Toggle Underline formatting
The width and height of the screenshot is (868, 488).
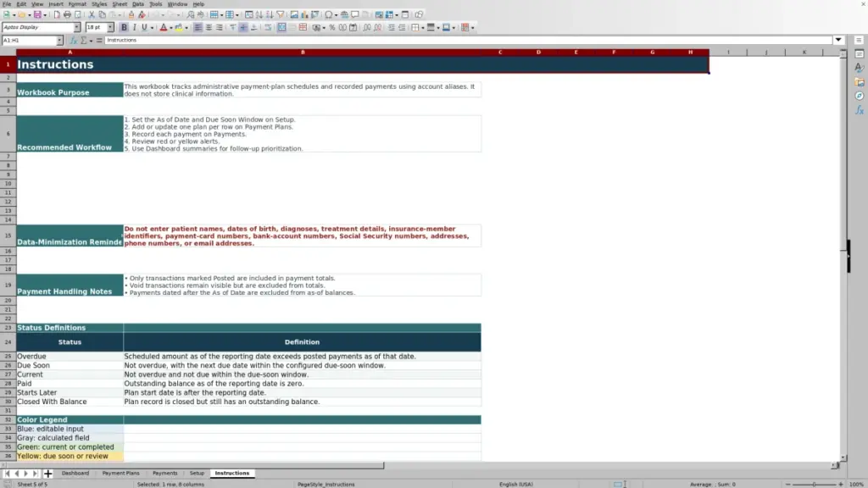(144, 27)
